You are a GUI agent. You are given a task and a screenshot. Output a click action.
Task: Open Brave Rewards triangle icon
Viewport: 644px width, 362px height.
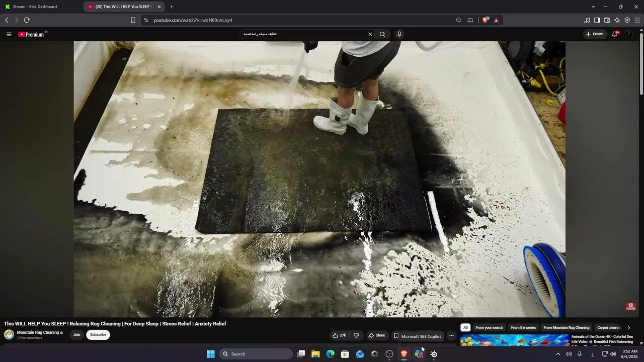[x=496, y=20]
